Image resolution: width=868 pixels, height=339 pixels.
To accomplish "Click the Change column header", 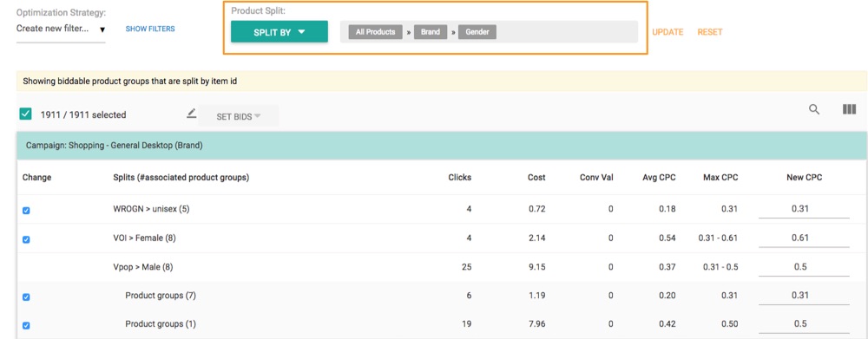I will [x=36, y=178].
